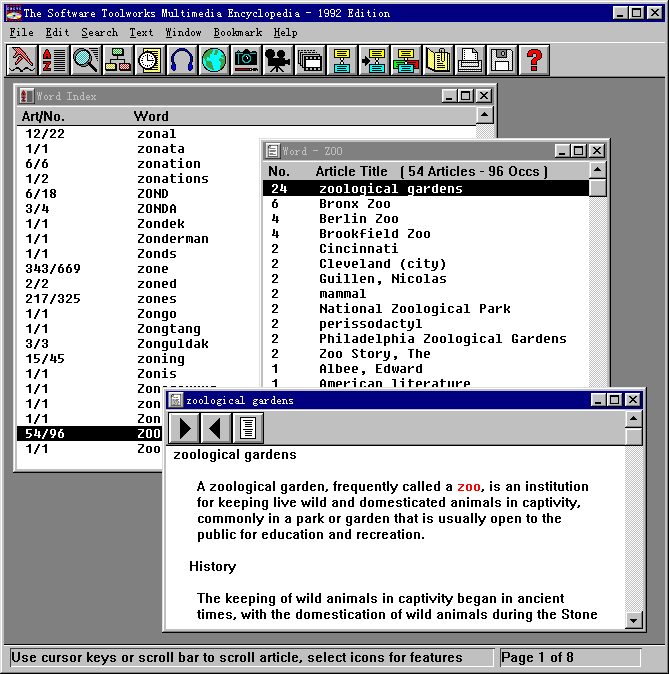This screenshot has width=669, height=674.
Task: Select 'Albee, Edward' article entry
Action: (x=426, y=369)
